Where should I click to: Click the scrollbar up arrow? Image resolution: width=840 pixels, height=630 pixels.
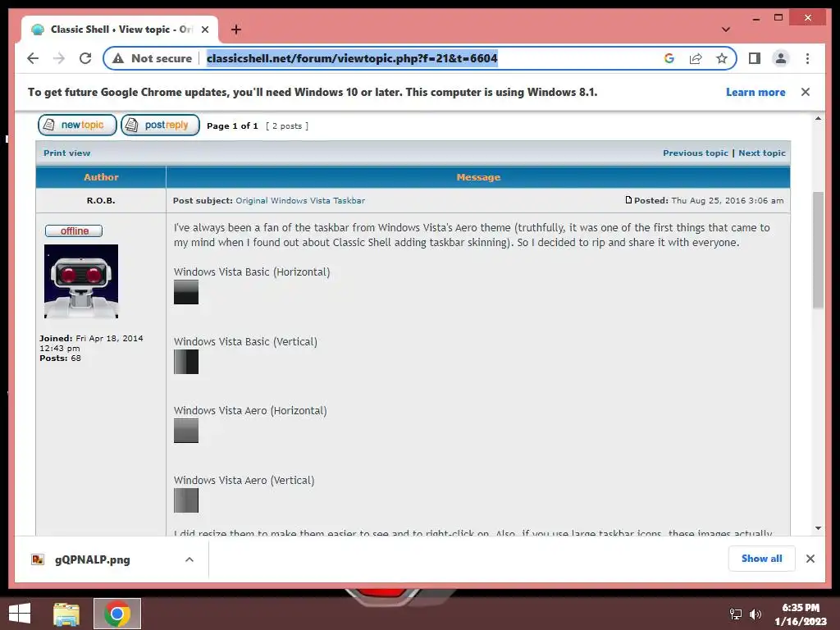point(818,118)
